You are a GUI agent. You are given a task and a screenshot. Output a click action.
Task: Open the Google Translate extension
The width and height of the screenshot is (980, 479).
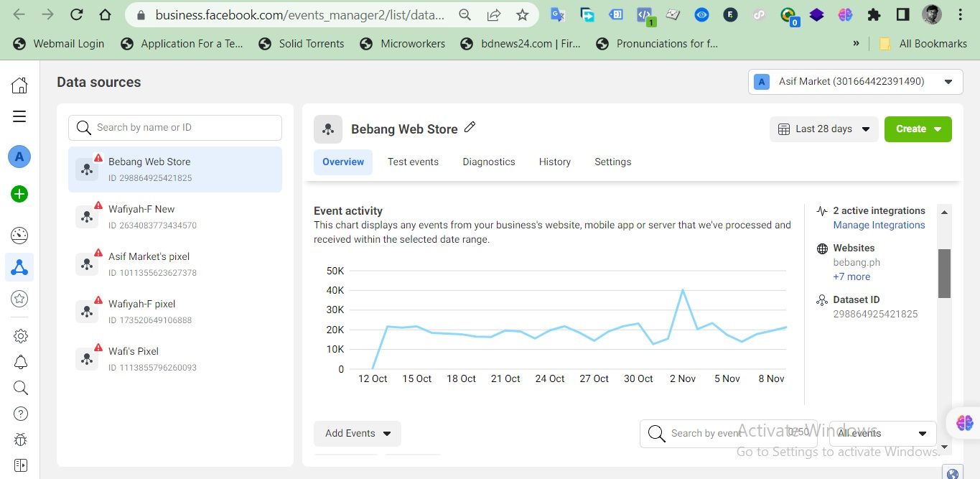click(x=558, y=14)
